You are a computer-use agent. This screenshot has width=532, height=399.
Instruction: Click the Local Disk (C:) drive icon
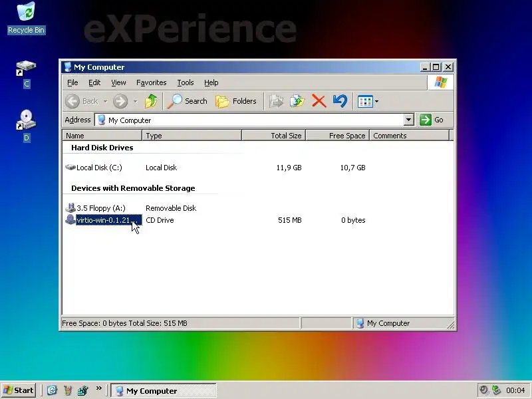point(70,167)
